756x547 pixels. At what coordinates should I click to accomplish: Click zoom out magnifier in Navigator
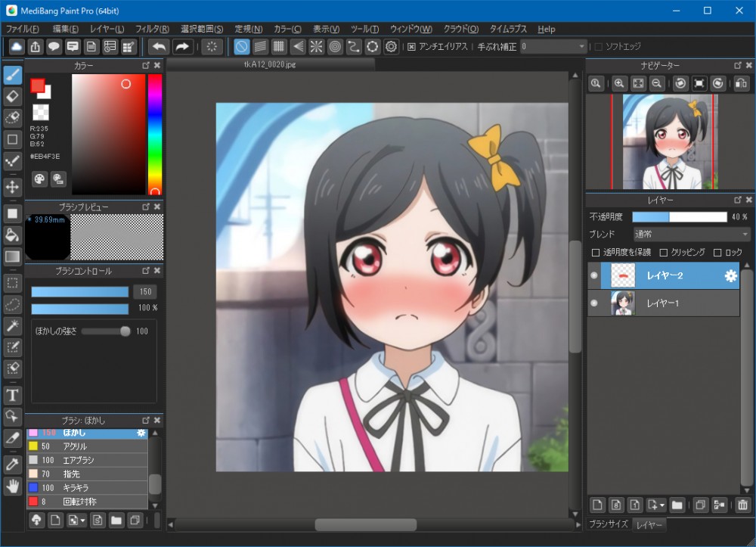coord(656,83)
